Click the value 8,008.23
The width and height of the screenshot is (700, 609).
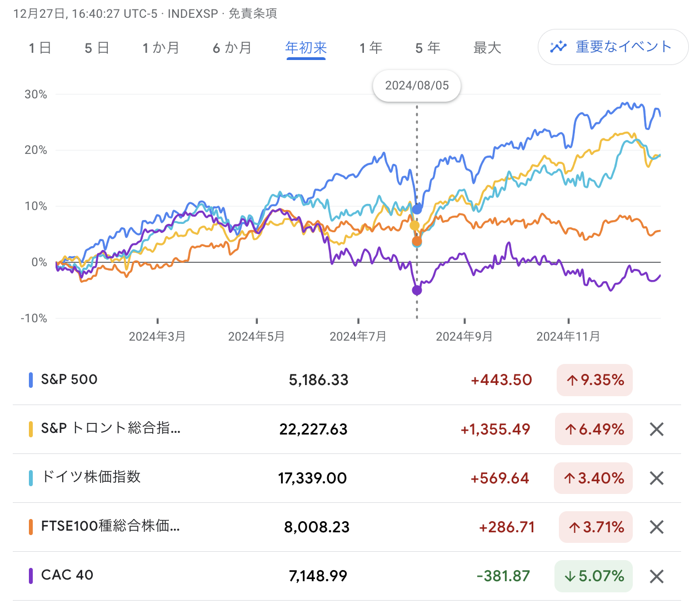(x=317, y=527)
